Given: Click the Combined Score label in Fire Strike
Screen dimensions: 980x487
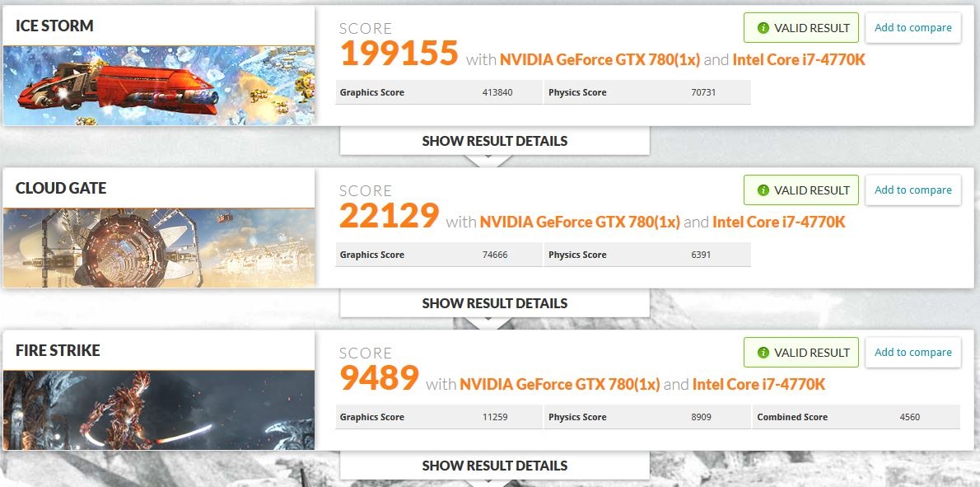Looking at the screenshot, I should (x=792, y=417).
